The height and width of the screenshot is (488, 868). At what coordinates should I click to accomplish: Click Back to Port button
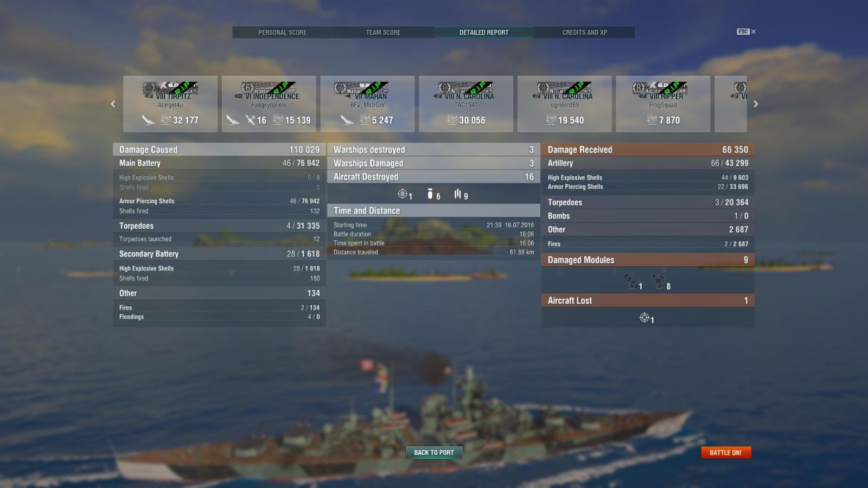coord(434,453)
